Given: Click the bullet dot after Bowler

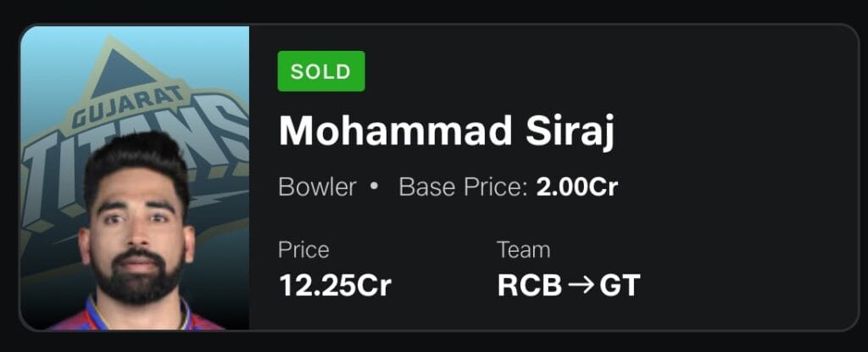Looking at the screenshot, I should coord(374,187).
